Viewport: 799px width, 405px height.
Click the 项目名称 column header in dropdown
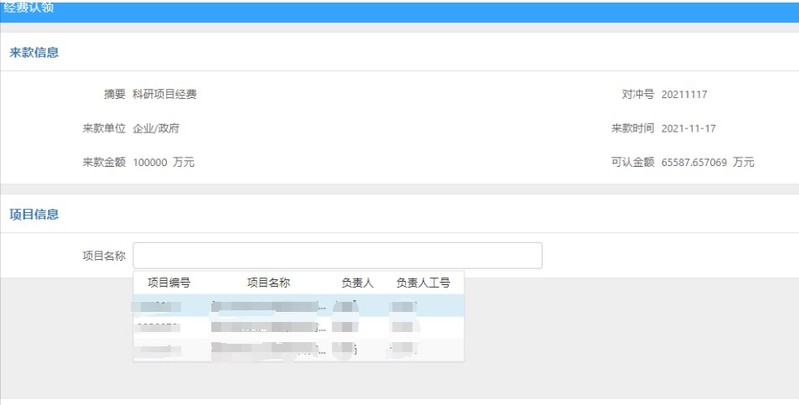[268, 283]
